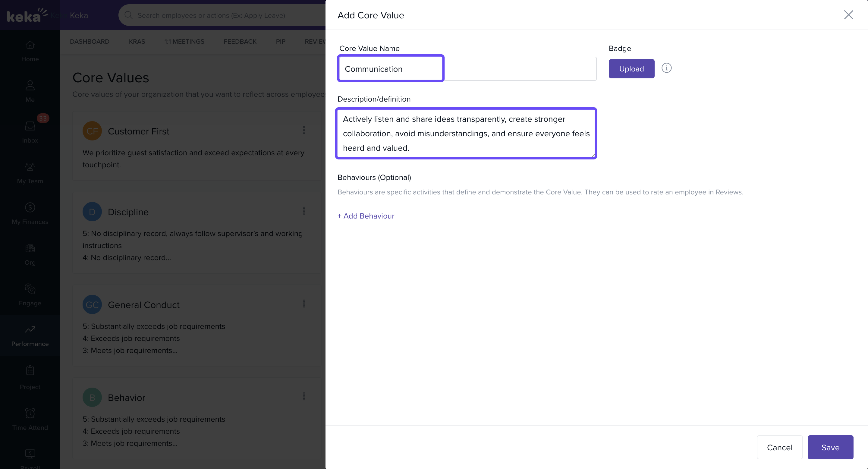The height and width of the screenshot is (469, 868).
Task: Click the Upload badge button
Action: [x=631, y=69]
